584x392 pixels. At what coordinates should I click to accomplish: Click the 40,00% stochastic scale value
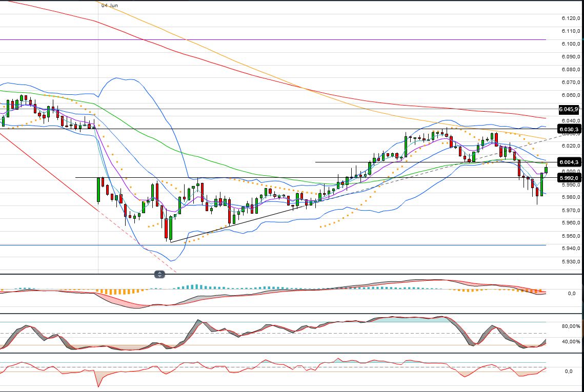coord(571,342)
